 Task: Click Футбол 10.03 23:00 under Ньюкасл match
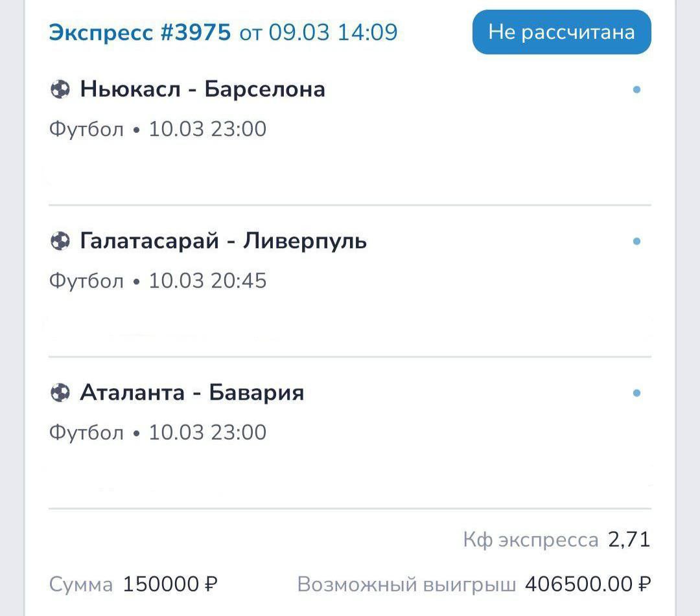(157, 129)
